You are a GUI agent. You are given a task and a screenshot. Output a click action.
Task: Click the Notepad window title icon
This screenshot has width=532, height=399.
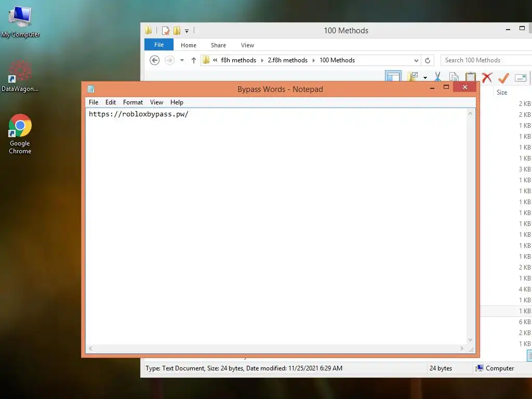[x=91, y=89]
